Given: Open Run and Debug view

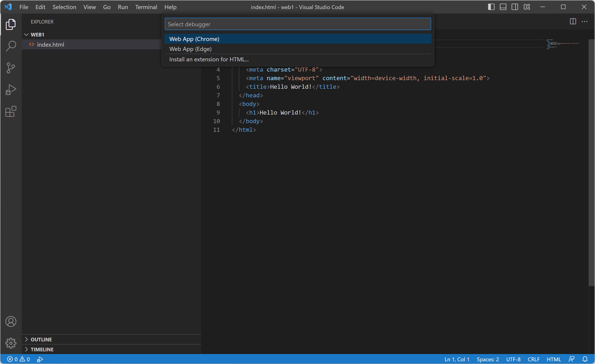Looking at the screenshot, I should click(11, 90).
